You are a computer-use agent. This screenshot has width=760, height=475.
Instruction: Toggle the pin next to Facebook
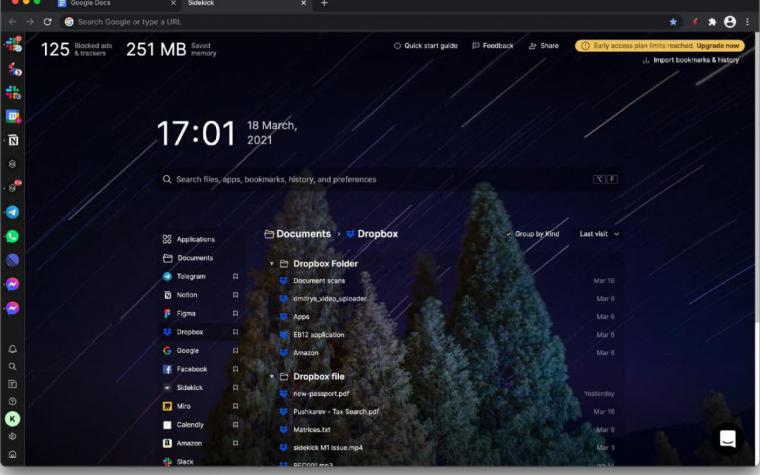coord(236,369)
